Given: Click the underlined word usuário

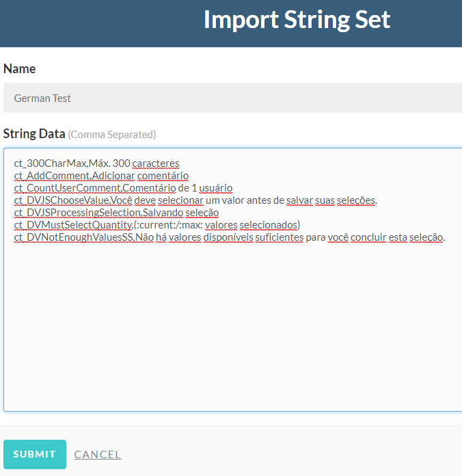Looking at the screenshot, I should click(216, 188).
